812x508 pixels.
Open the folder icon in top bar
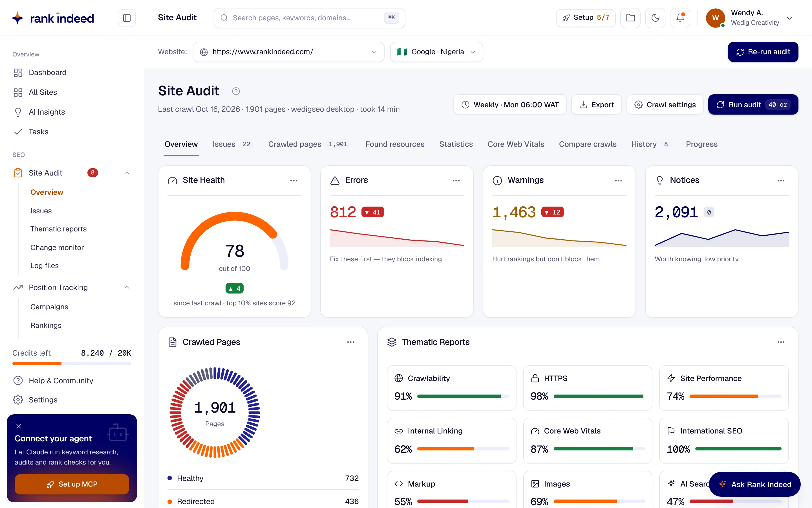click(x=630, y=18)
